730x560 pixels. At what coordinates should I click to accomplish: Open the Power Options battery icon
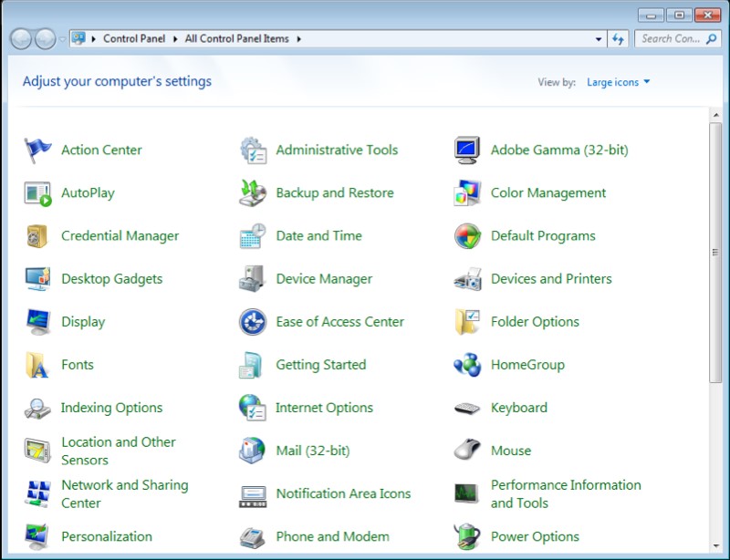(x=467, y=536)
